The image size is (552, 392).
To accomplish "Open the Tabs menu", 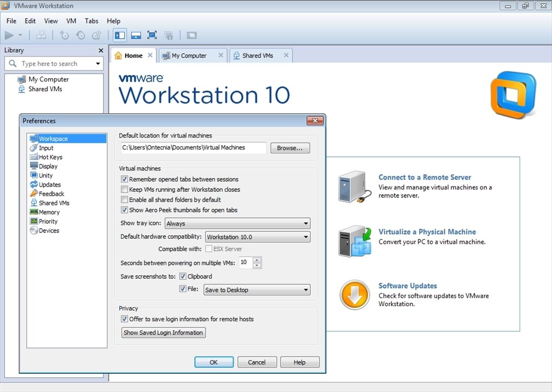I will [x=92, y=21].
